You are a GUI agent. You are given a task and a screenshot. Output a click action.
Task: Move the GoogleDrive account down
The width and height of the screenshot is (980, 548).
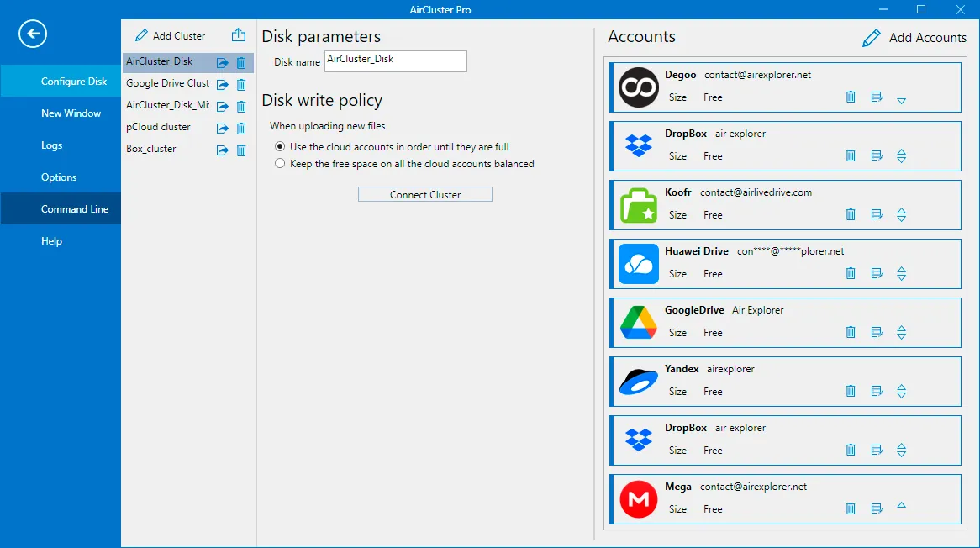click(901, 336)
